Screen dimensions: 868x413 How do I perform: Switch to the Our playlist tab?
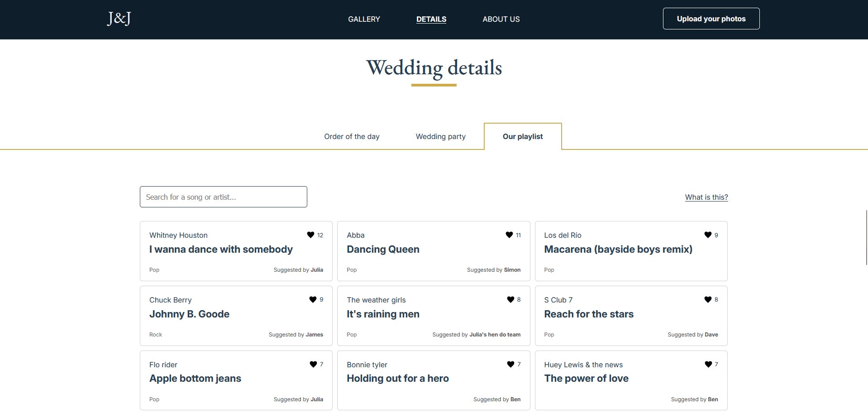523,136
